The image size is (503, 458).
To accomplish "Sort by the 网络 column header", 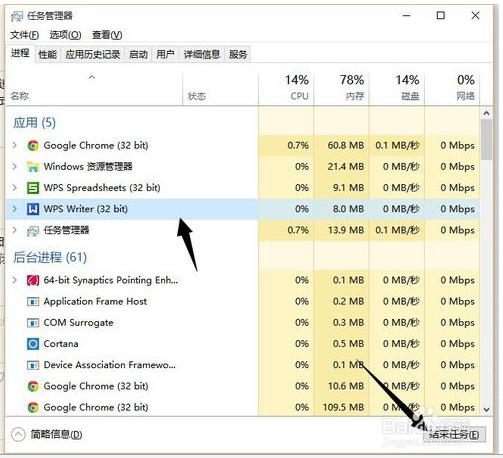I will click(x=452, y=87).
